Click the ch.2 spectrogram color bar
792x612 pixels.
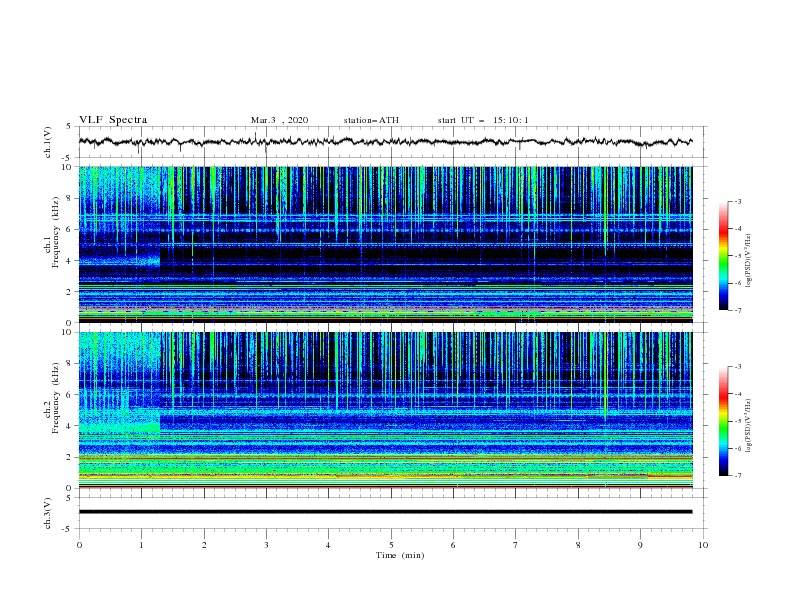(723, 421)
